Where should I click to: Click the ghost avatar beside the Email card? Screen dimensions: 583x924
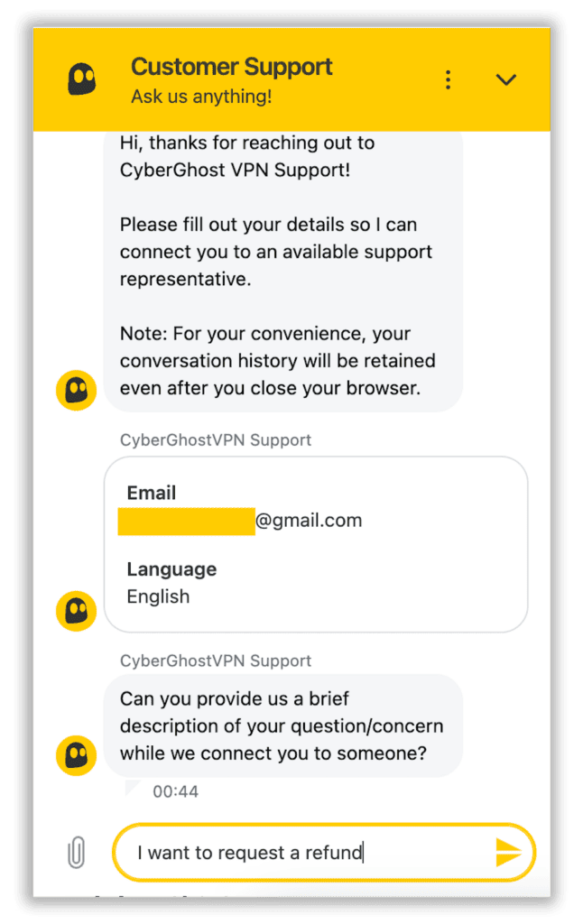(x=77, y=611)
